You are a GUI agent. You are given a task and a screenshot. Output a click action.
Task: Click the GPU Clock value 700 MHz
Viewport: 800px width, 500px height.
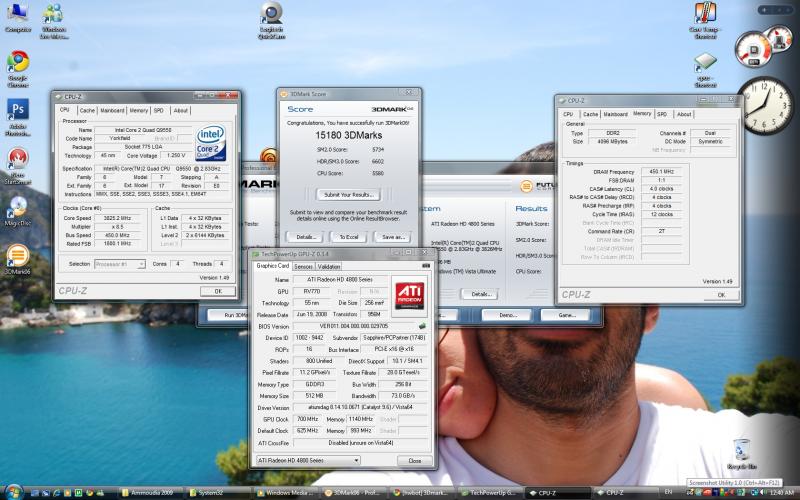(308, 419)
